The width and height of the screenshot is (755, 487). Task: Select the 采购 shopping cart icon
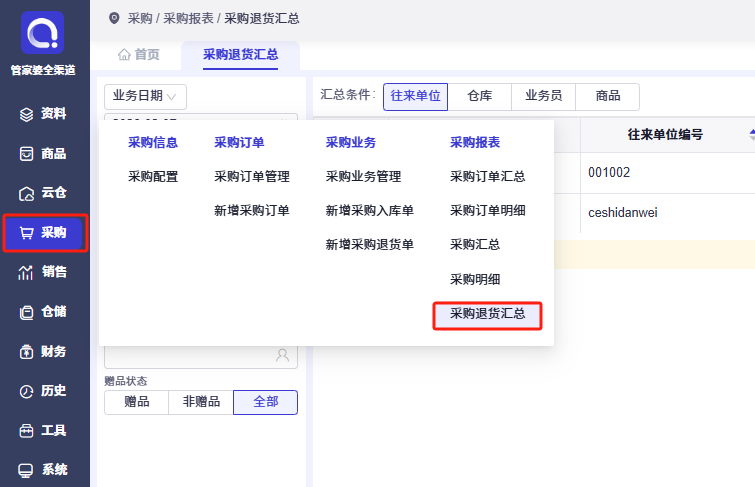26,233
